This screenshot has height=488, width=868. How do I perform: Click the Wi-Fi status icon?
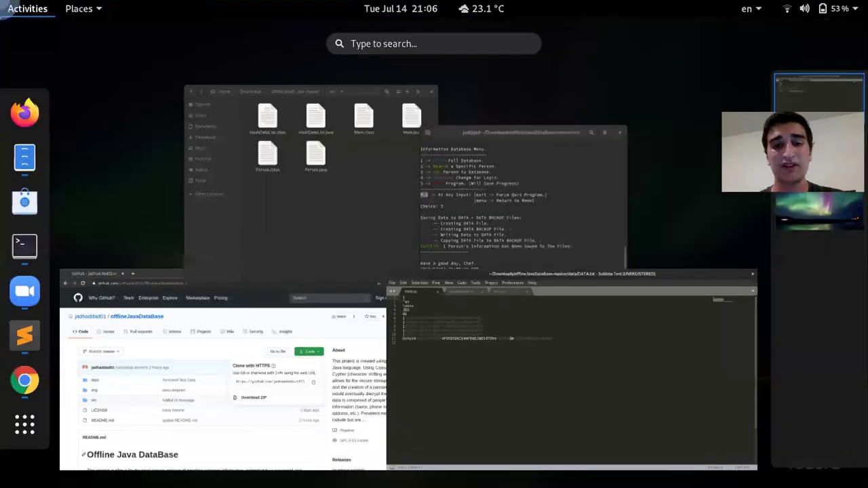pyautogui.click(x=787, y=9)
